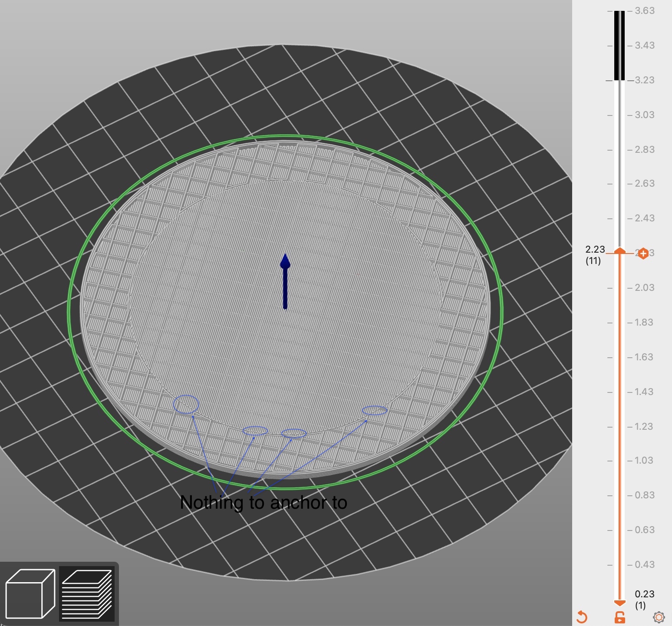Click the 2.63 ruler value

645,184
